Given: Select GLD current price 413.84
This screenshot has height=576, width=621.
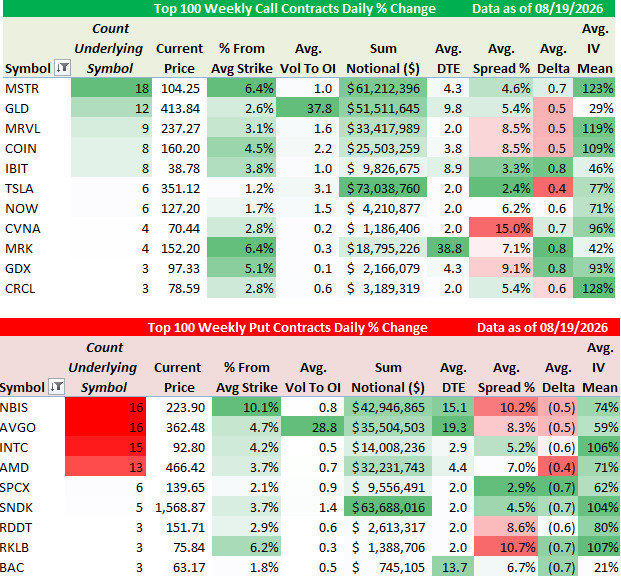Looking at the screenshot, I should click(179, 108).
